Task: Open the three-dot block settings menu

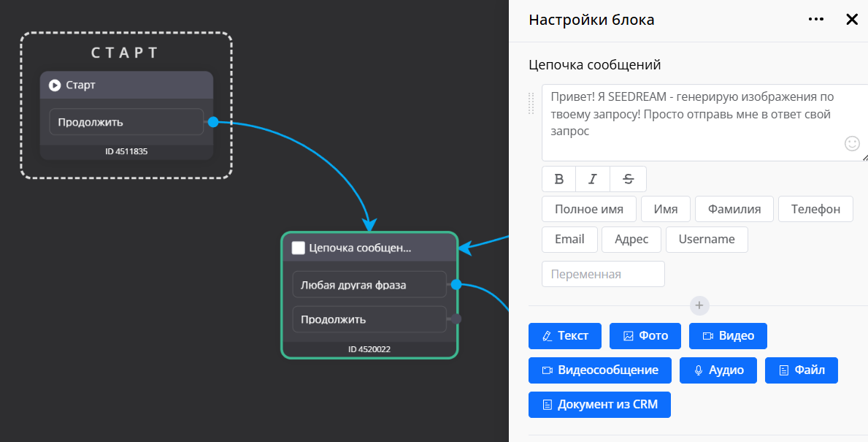Action: [x=816, y=20]
